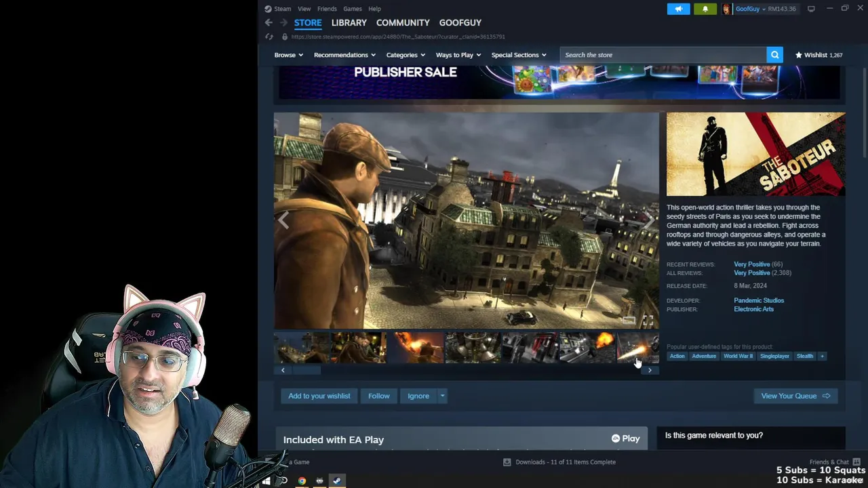
Task: Click the OBS cat icon in the taskbar
Action: coord(319,481)
